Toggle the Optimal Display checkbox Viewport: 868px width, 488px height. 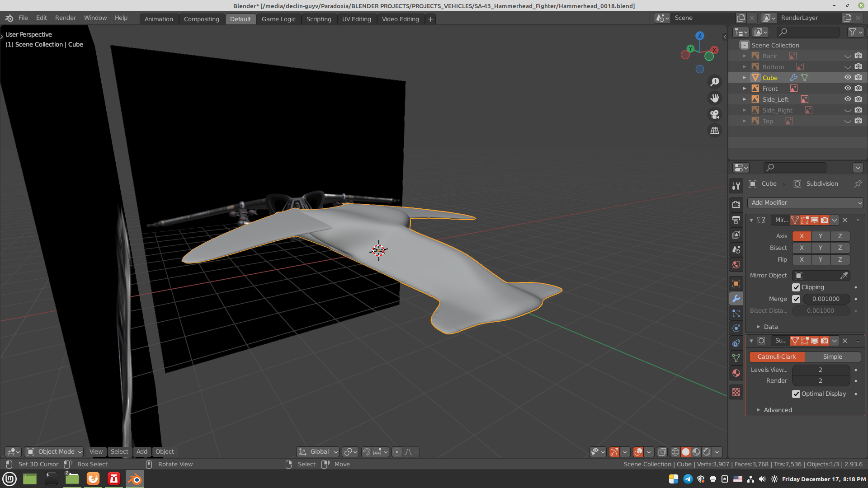tap(796, 394)
